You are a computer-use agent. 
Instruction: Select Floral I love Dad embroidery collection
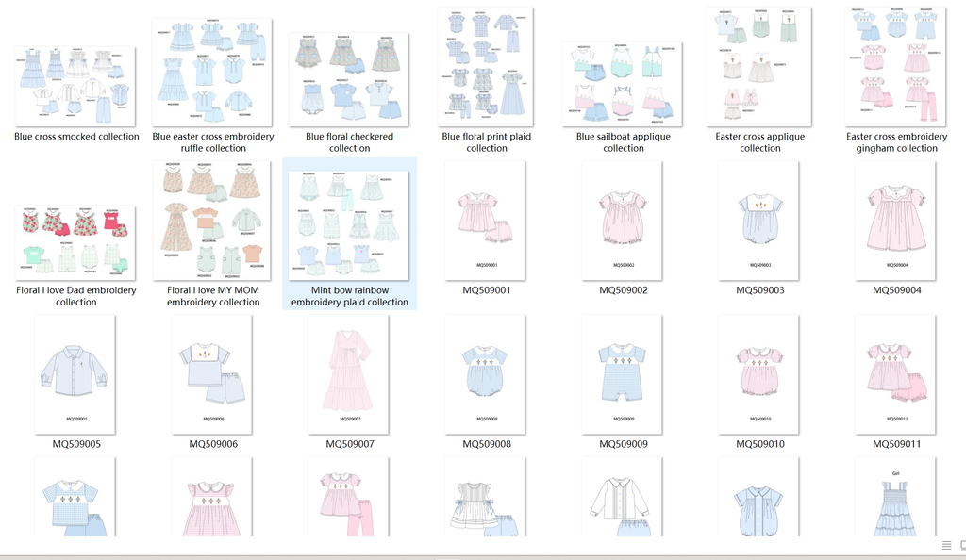tap(76, 241)
